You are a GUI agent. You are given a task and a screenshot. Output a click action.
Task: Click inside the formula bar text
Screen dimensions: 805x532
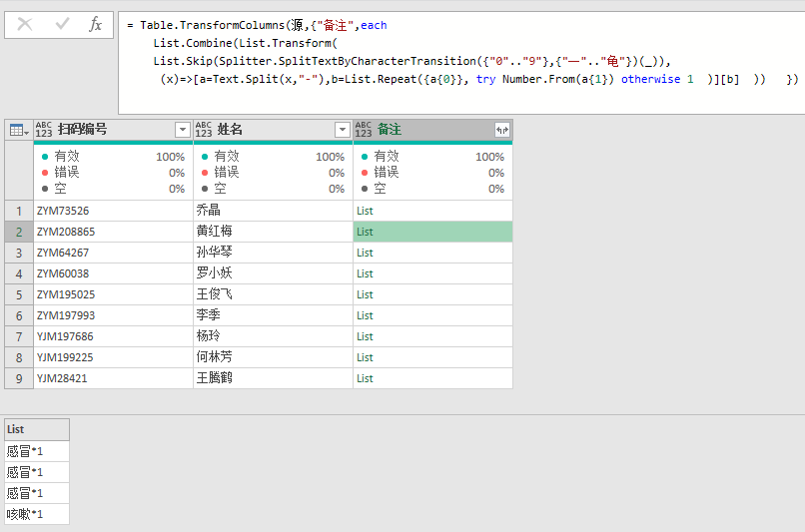point(462,62)
